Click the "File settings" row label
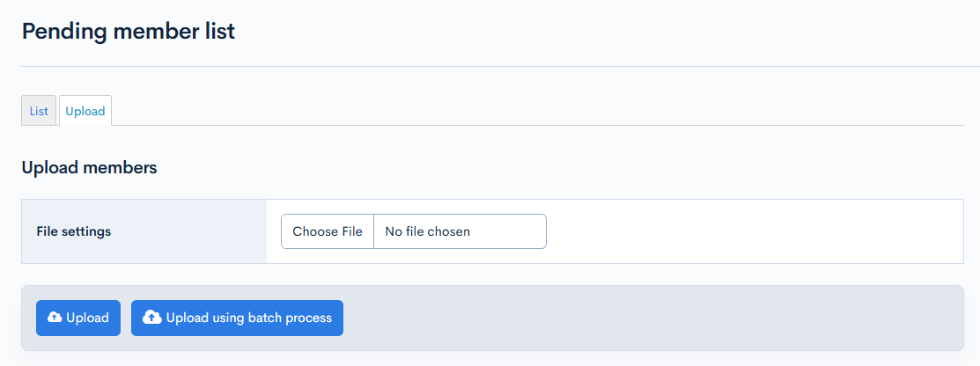Viewport: 980px width, 366px height. [x=74, y=231]
